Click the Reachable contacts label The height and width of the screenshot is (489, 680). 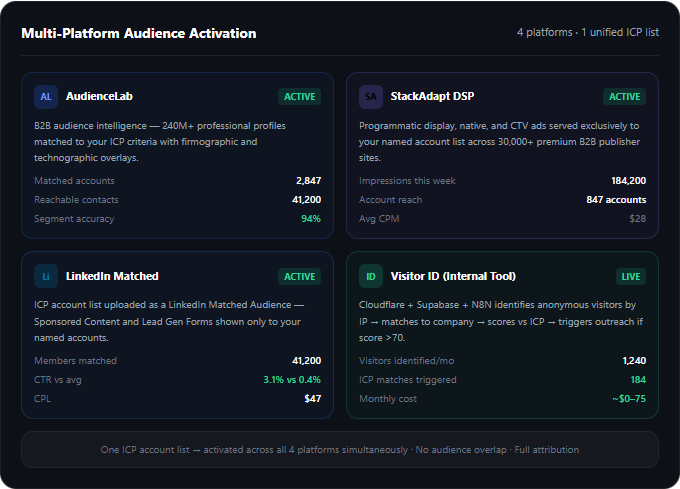[76, 200]
